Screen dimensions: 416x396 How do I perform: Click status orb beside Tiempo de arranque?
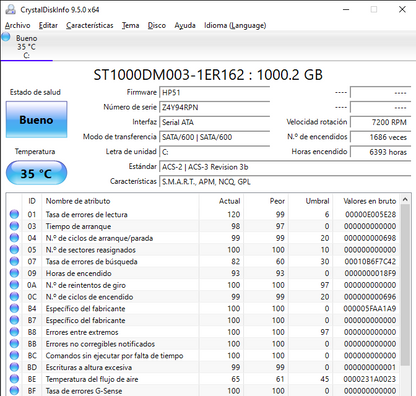tap(14, 226)
